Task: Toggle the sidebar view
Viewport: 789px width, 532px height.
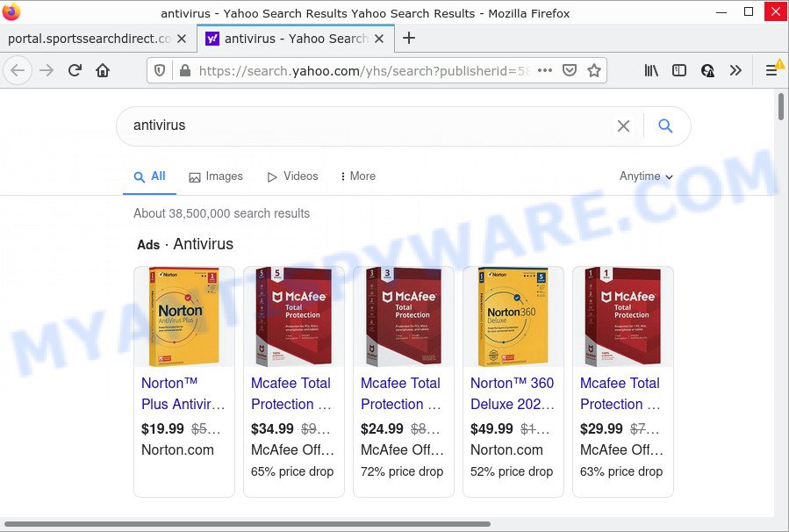Action: tap(678, 70)
